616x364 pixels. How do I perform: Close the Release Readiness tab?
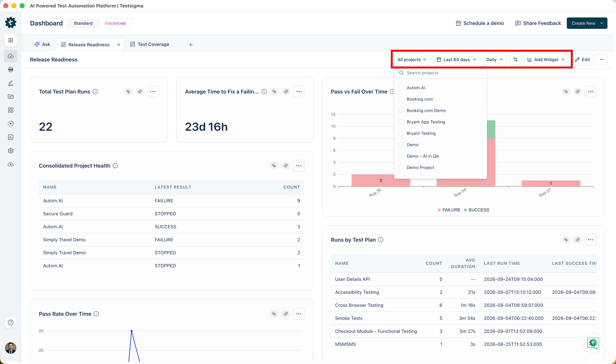click(x=119, y=45)
